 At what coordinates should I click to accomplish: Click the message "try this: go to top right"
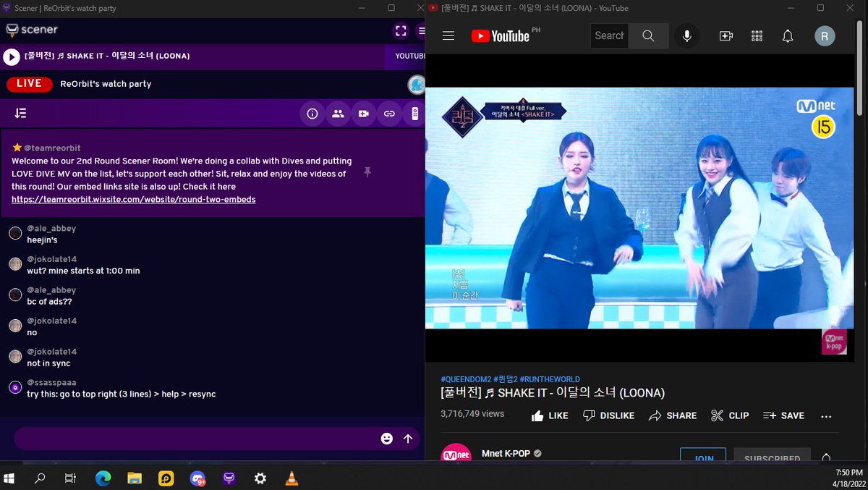tap(121, 394)
